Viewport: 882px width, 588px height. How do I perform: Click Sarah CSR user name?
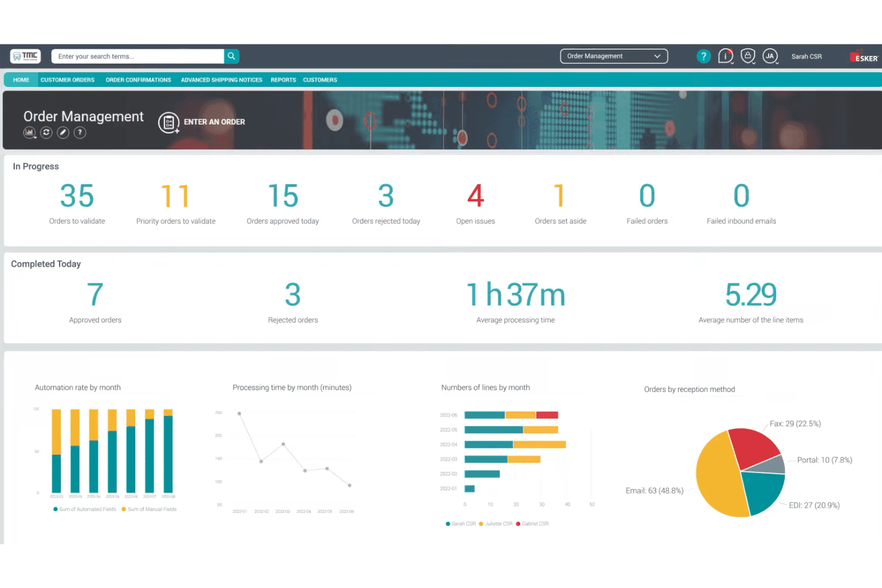tap(806, 57)
